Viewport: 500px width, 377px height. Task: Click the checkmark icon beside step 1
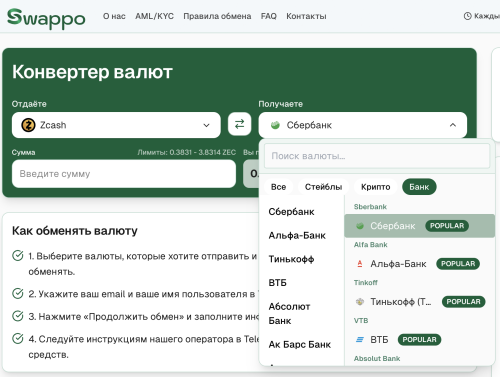click(18, 256)
